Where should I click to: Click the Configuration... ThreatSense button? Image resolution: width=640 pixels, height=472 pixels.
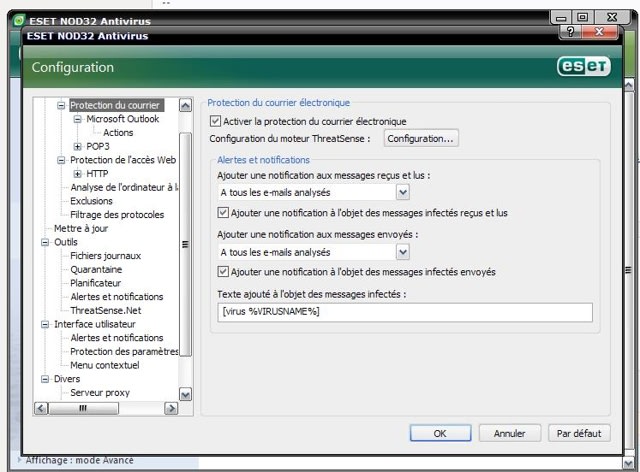421,138
